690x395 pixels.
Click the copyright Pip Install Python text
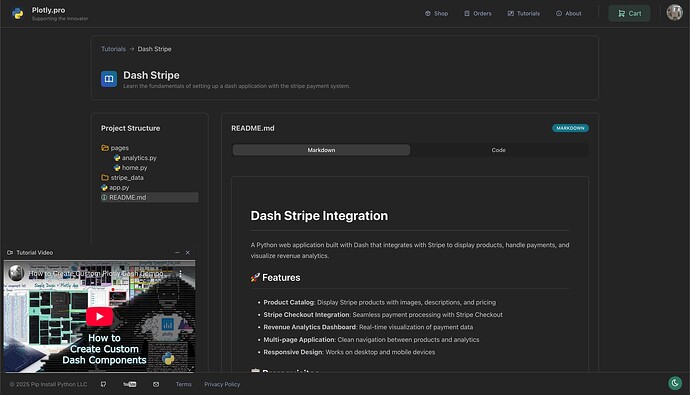48,384
